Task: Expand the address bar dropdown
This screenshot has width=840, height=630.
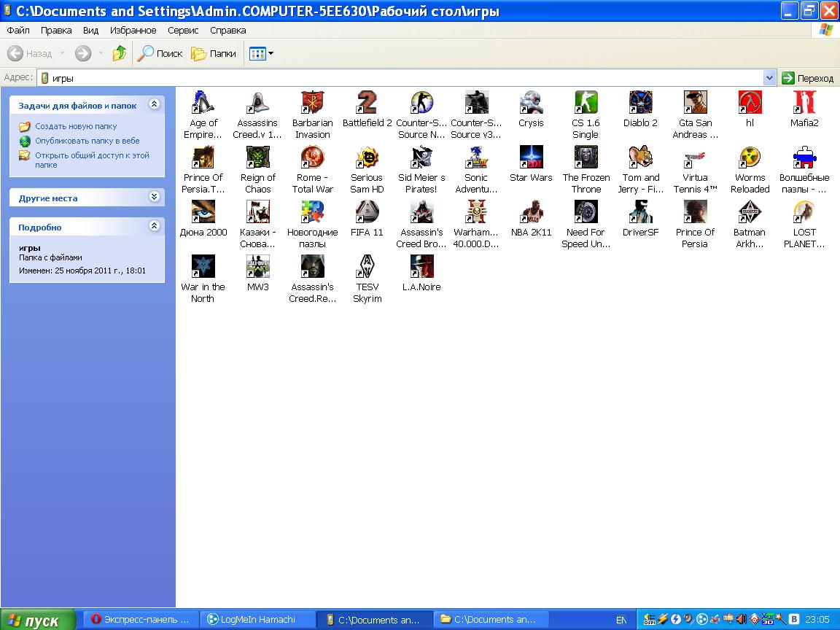Action: pyautogui.click(x=769, y=78)
